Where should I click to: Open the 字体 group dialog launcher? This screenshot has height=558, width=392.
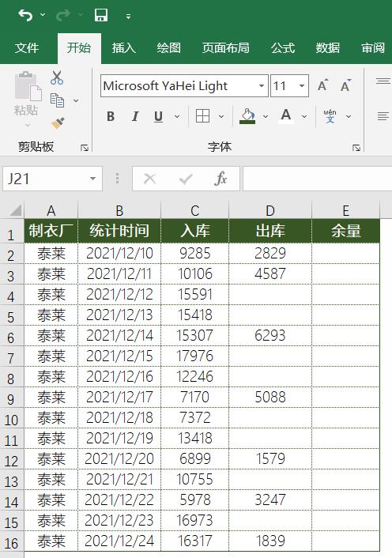[x=356, y=148]
